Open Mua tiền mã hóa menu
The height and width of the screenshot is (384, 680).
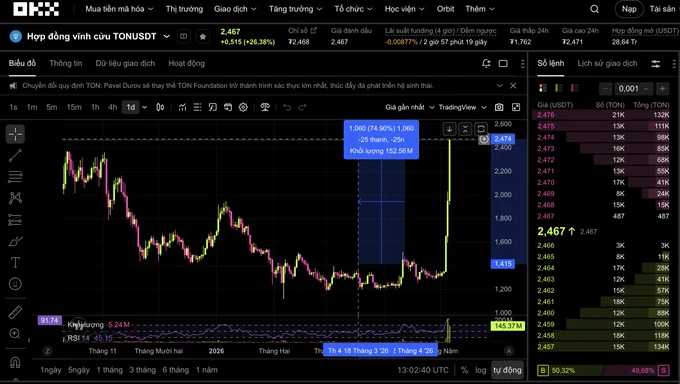point(119,9)
